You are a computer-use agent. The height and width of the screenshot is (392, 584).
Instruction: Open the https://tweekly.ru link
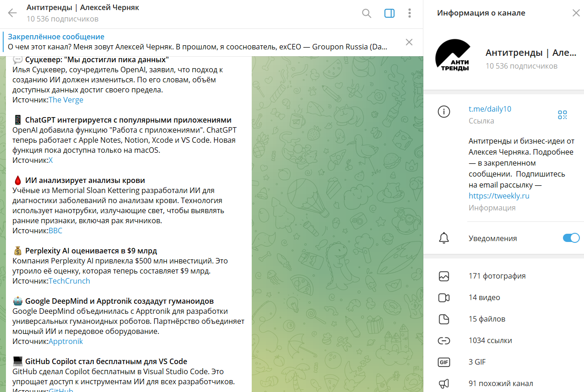499,196
